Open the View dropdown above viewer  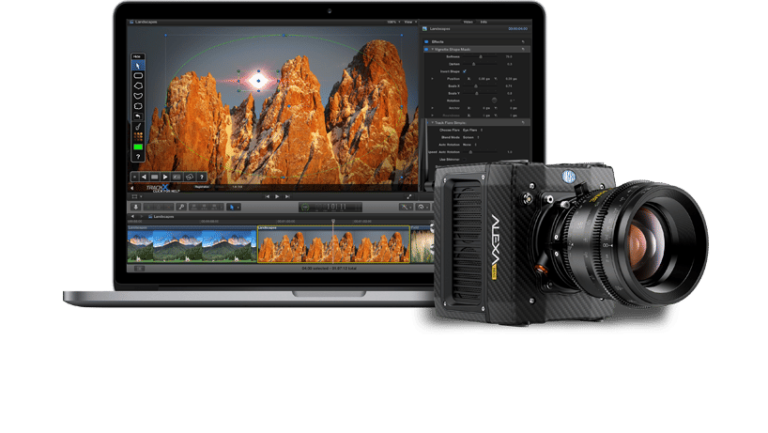click(410, 22)
